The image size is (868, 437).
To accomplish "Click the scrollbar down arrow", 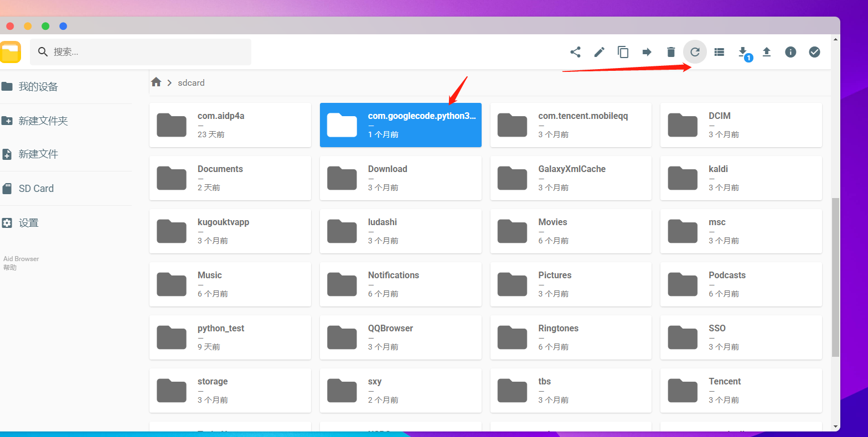I will (x=835, y=426).
